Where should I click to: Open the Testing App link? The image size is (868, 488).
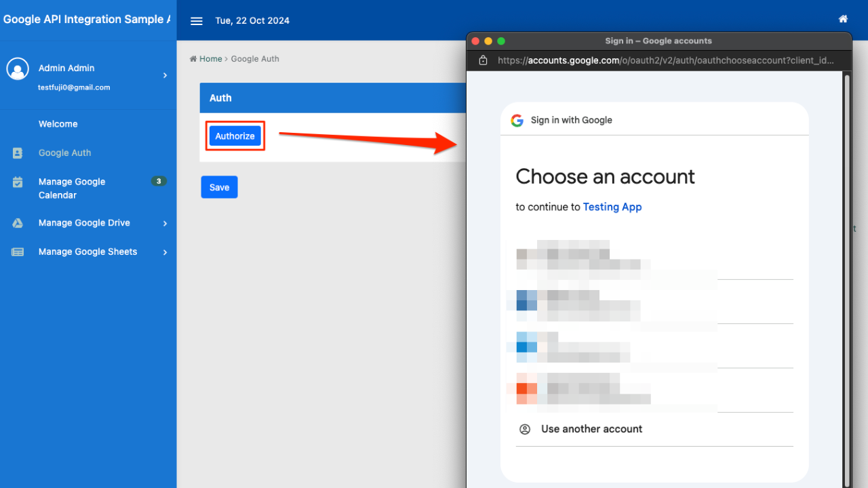coord(612,207)
